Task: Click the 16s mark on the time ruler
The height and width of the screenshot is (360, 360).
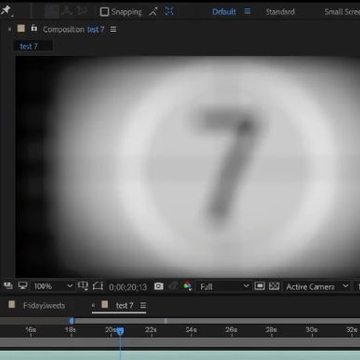Action: (x=31, y=330)
